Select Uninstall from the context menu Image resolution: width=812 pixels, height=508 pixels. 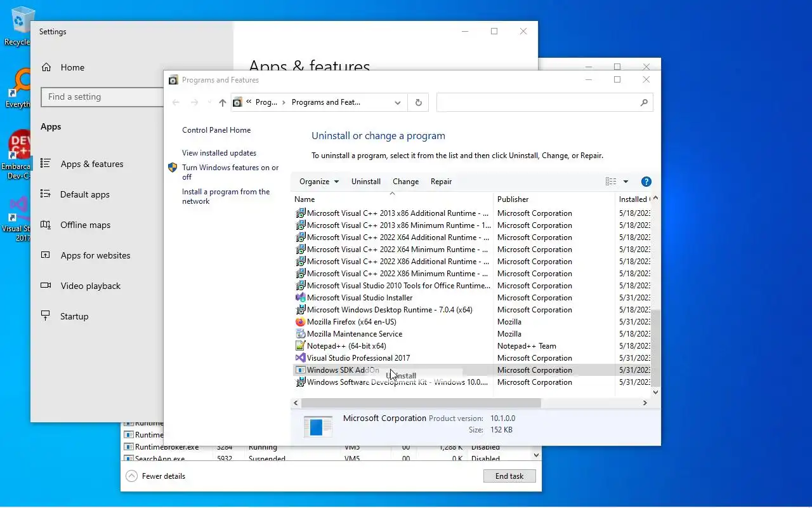point(402,376)
